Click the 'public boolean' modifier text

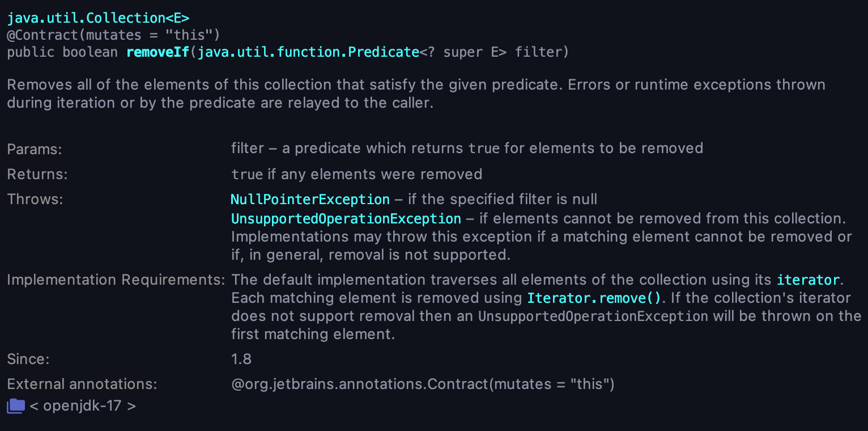(x=62, y=53)
